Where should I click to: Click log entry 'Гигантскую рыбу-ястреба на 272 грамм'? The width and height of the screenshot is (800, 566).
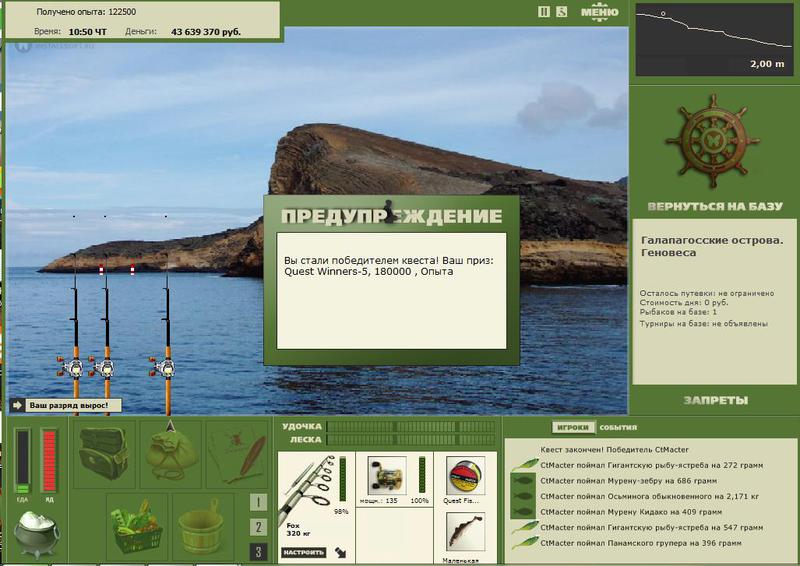click(x=652, y=465)
